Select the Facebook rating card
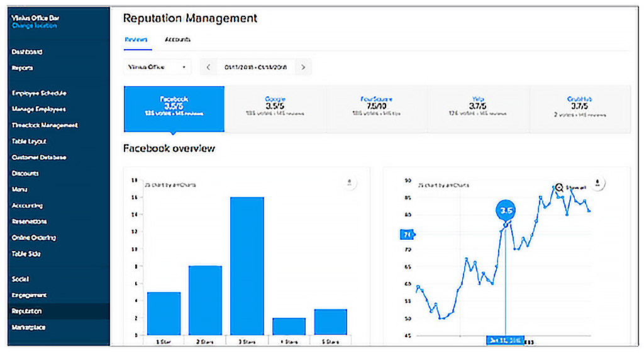Viewport: 644px width, 353px height. point(174,109)
